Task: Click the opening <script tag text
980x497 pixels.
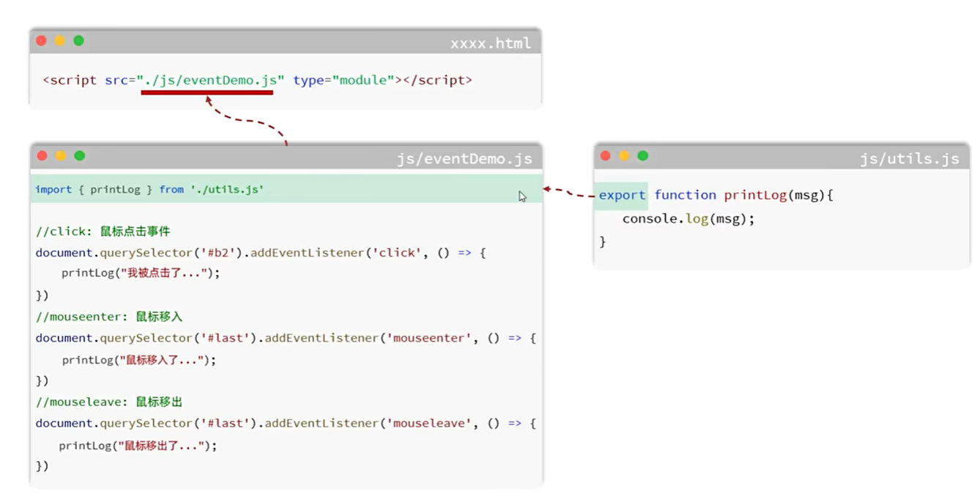Action: [70, 80]
